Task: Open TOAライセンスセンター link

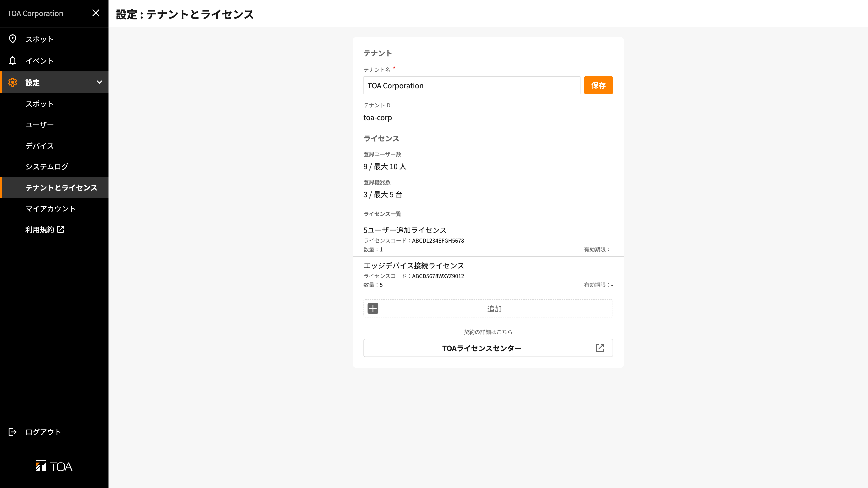Action: point(488,348)
